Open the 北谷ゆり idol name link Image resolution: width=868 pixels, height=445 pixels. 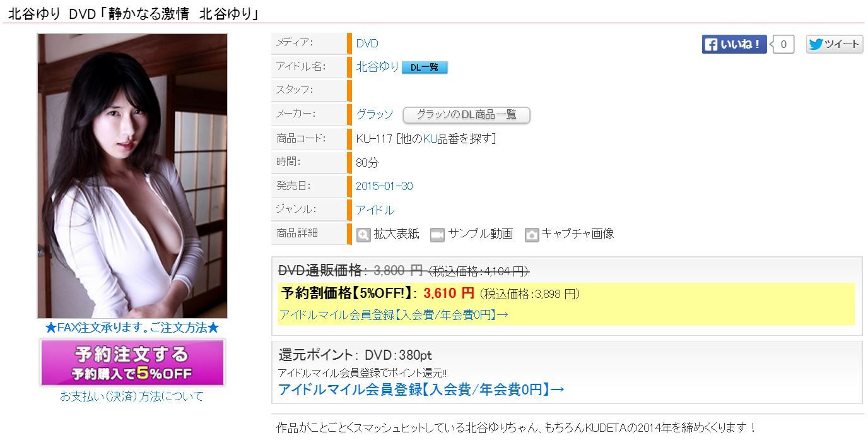point(377,66)
